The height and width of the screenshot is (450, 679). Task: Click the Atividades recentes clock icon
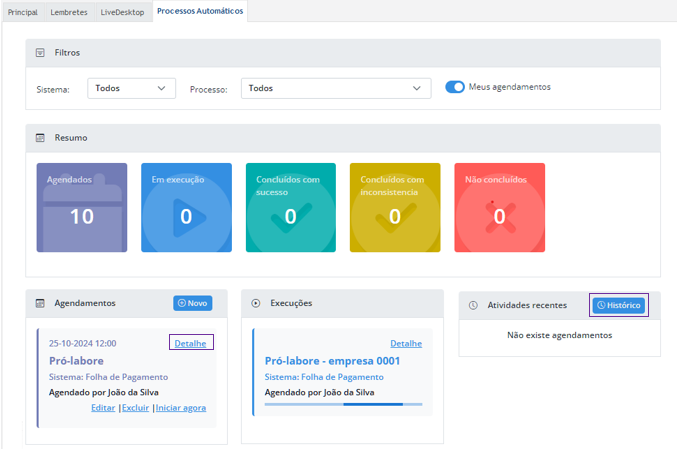[473, 305]
